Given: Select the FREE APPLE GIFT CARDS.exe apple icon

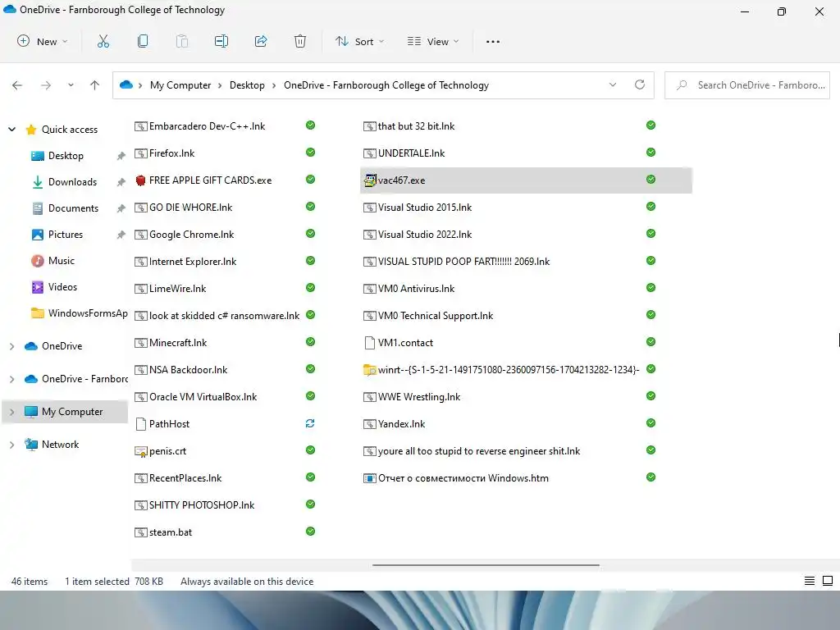Looking at the screenshot, I should [x=140, y=180].
